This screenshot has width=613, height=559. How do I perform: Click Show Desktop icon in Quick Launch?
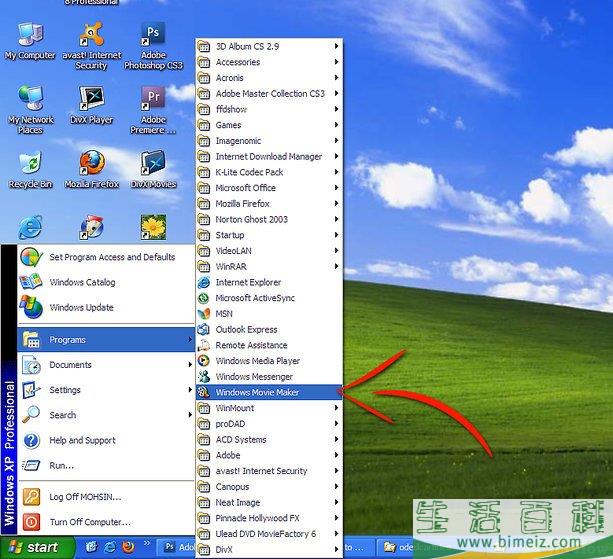coord(91,546)
